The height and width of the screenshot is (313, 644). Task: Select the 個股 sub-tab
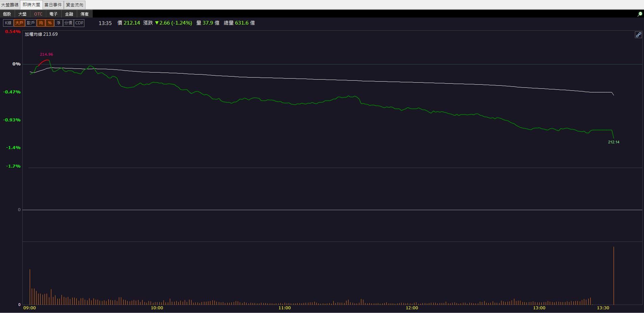click(7, 14)
